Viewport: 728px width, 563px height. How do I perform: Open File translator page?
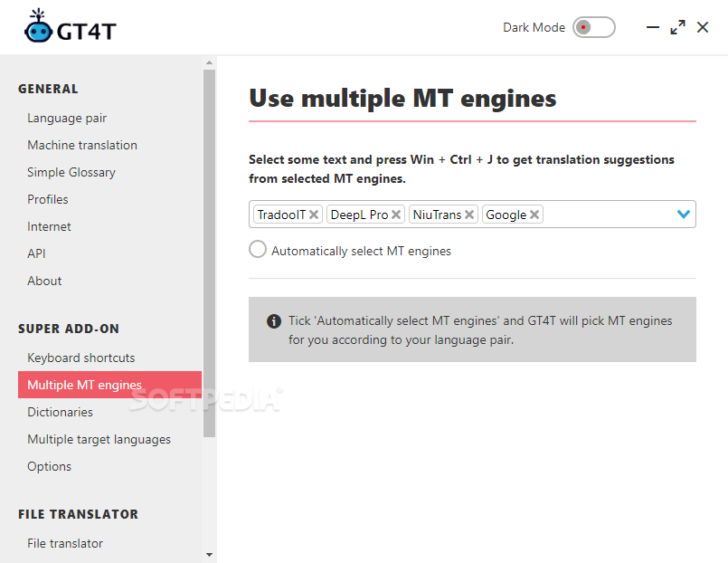click(x=65, y=543)
